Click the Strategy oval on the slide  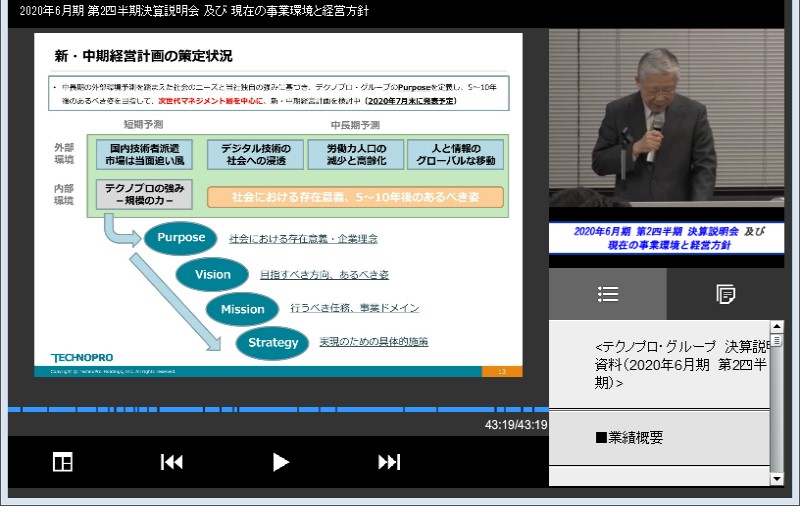272,343
